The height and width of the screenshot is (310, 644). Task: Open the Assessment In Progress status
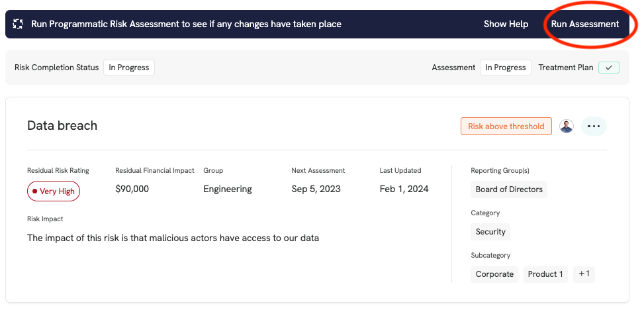click(506, 68)
